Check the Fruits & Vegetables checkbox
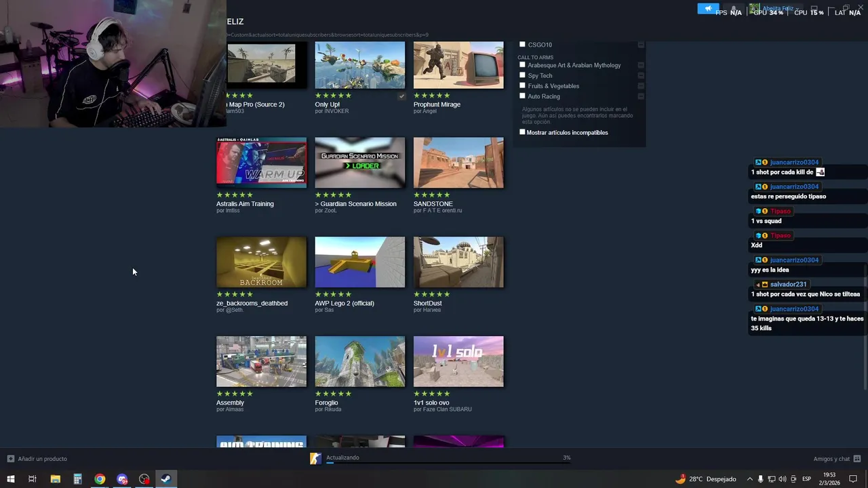 click(x=522, y=85)
